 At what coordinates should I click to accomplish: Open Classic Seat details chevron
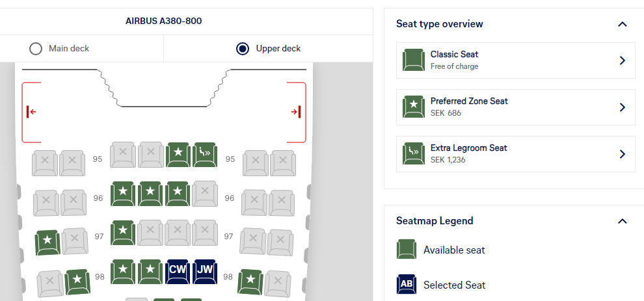point(622,60)
